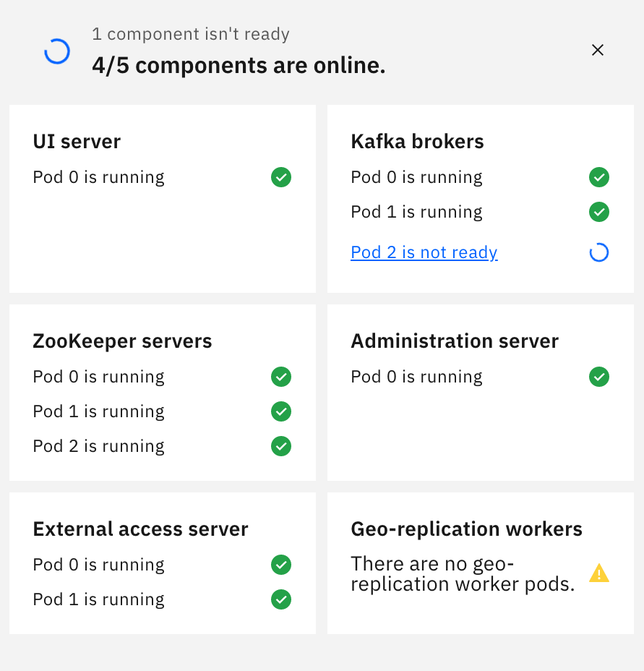Click External access server Pod 1 checkmark

[281, 599]
